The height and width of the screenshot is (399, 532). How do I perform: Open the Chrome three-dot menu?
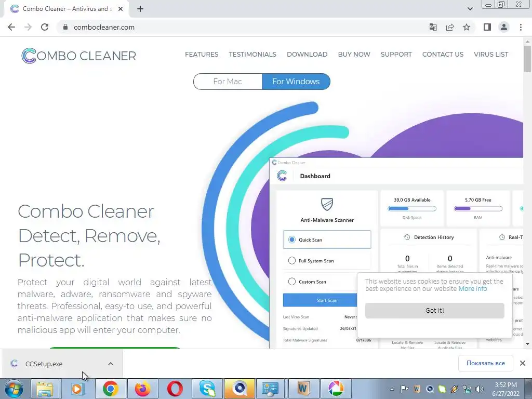521,27
